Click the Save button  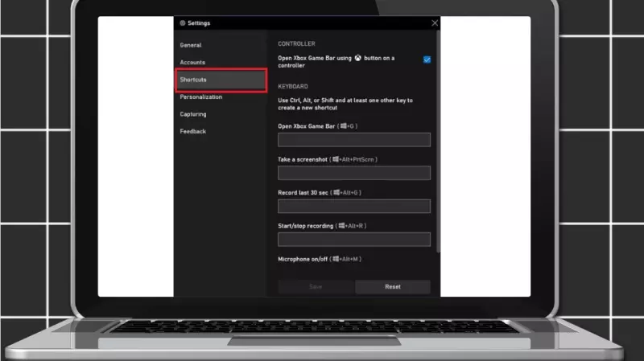click(316, 286)
